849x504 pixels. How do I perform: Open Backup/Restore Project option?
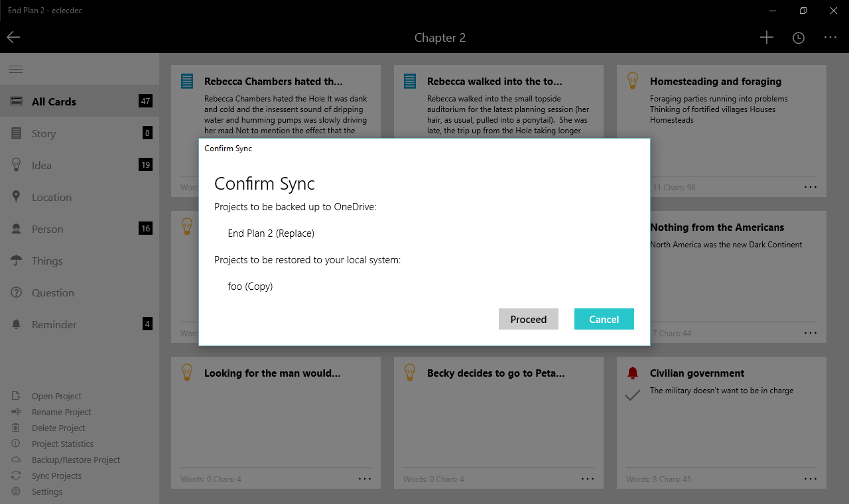click(76, 460)
